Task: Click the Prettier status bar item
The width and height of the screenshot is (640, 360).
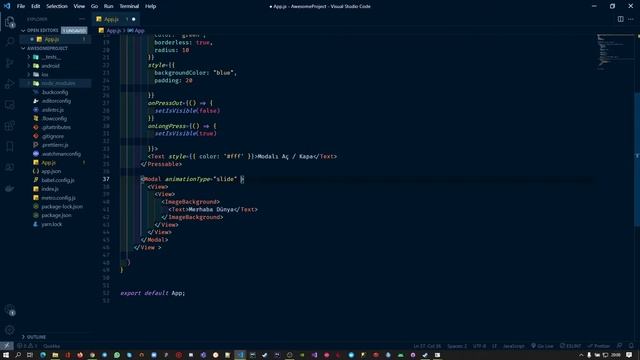Action: (x=598, y=346)
